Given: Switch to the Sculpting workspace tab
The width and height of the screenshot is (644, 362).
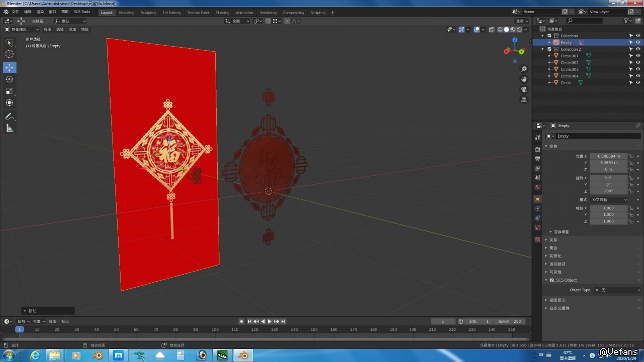Looking at the screenshot, I should [148, 13].
